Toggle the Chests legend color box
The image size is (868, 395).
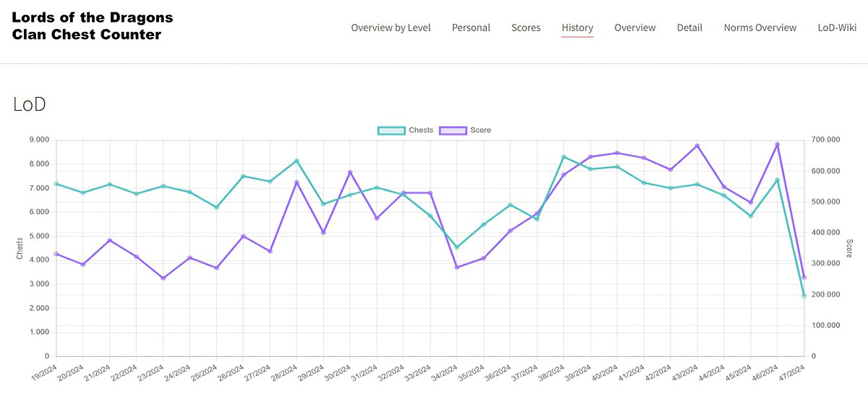click(391, 130)
